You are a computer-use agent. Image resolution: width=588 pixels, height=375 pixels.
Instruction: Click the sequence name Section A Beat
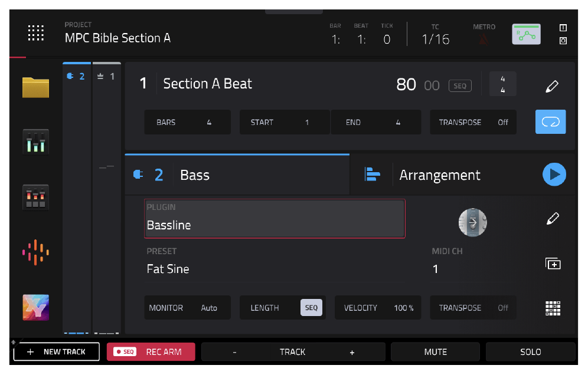coord(207,84)
